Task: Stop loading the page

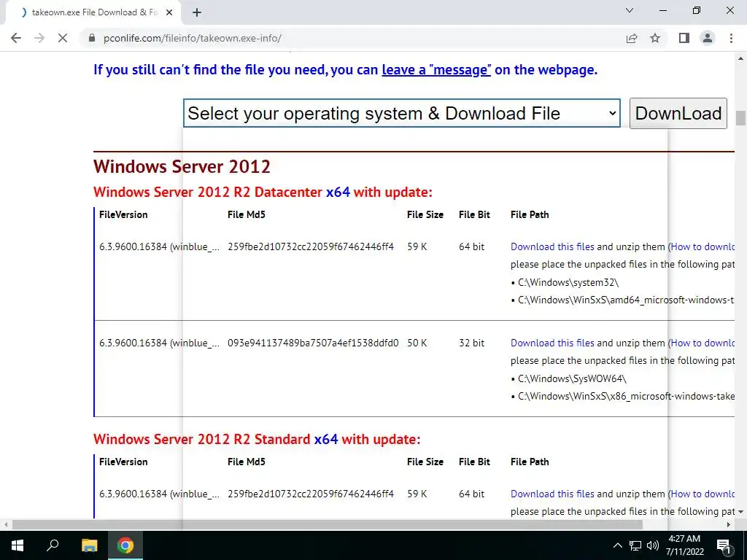Action: [x=63, y=38]
